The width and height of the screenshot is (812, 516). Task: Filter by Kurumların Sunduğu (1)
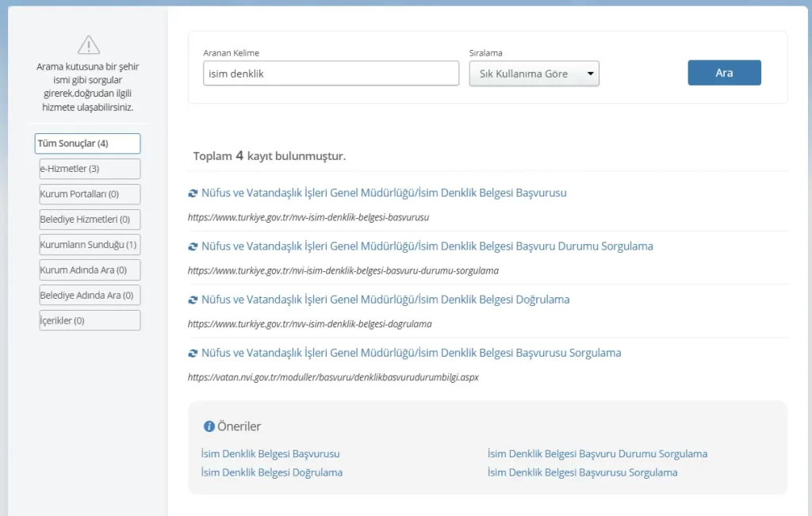[90, 245]
